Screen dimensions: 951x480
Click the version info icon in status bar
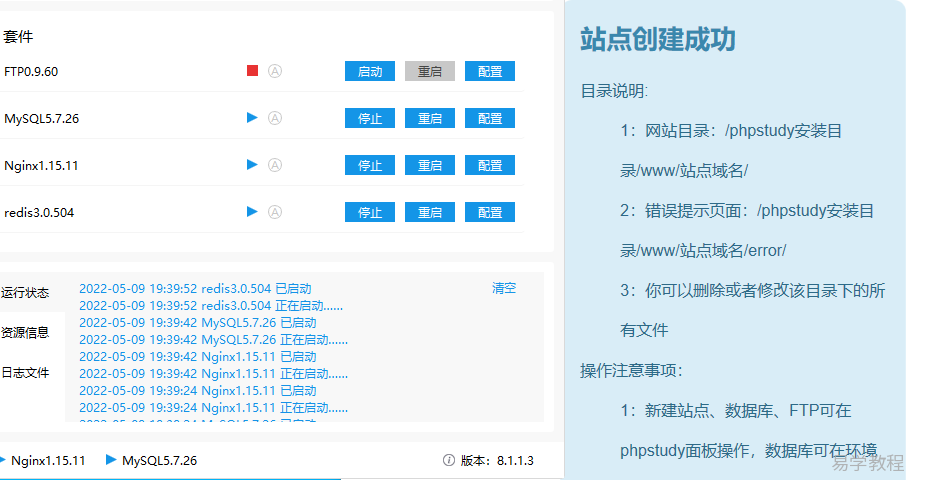tap(449, 461)
